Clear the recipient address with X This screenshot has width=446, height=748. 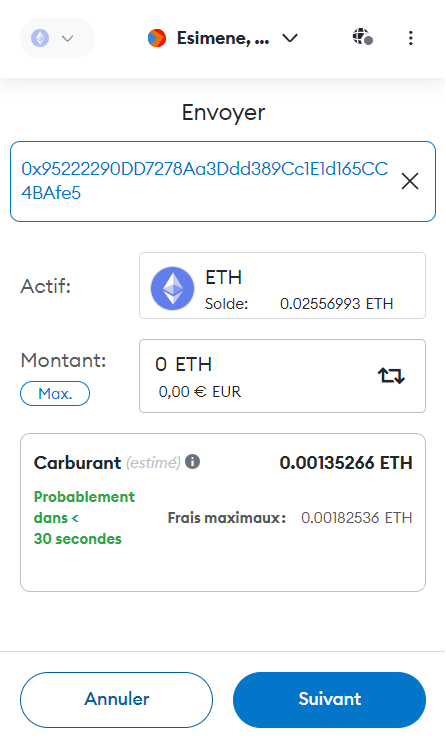[x=410, y=181]
